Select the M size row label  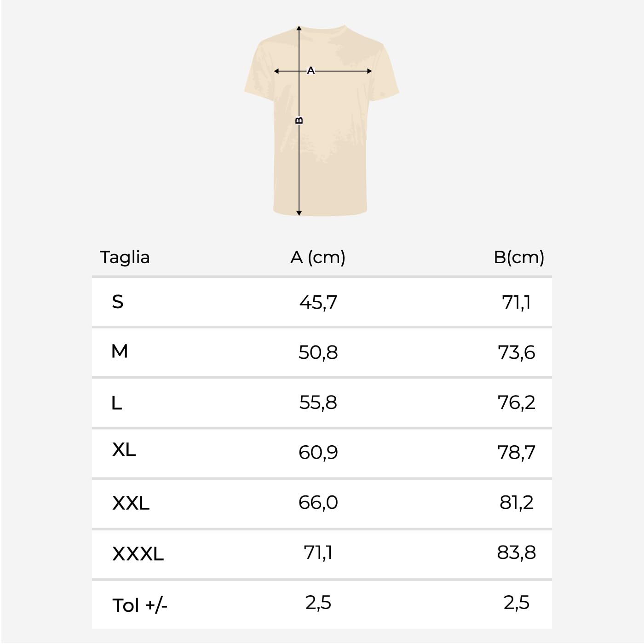click(x=120, y=351)
